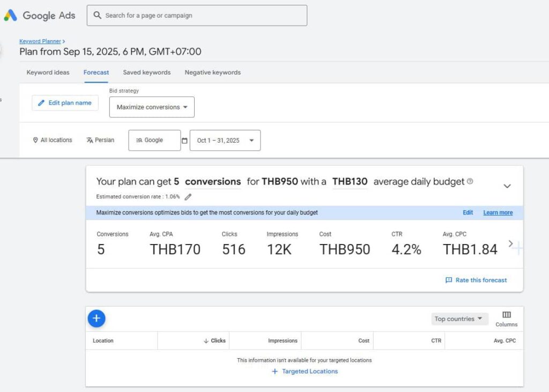Open the Top countries dropdown
Screen dimensions: 549x392
[x=459, y=319]
